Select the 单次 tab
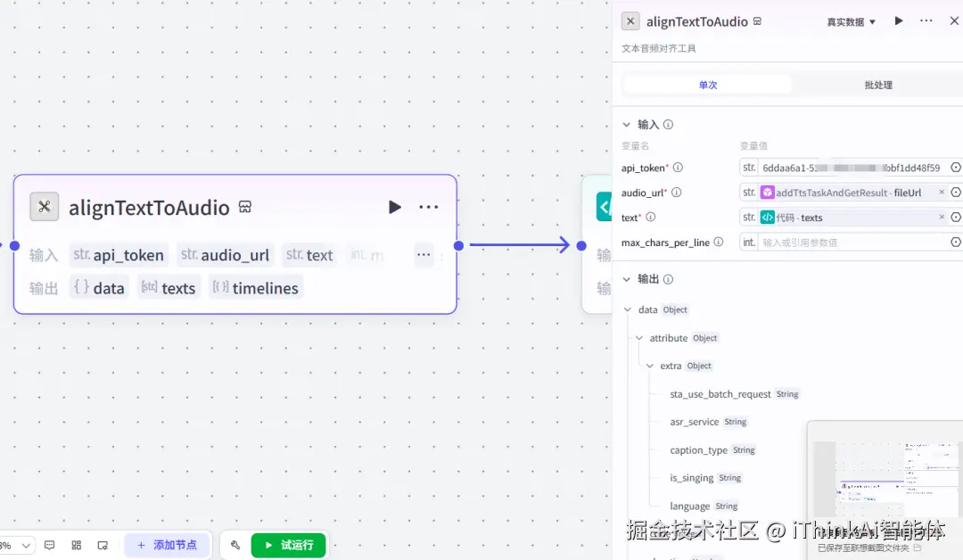Screen dimensions: 963x560 tap(706, 84)
